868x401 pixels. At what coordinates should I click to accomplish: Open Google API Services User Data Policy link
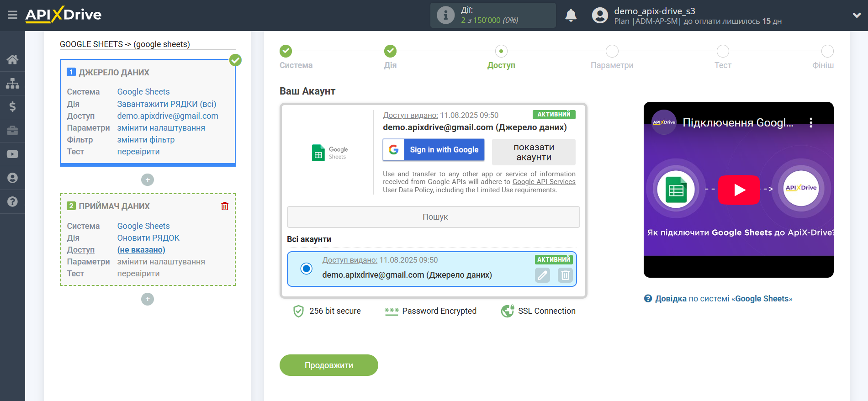[x=479, y=186]
